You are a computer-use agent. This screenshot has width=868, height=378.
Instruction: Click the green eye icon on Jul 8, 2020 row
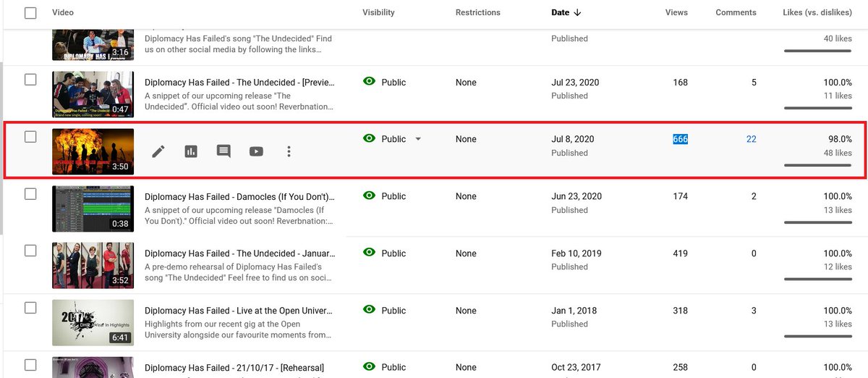(370, 139)
